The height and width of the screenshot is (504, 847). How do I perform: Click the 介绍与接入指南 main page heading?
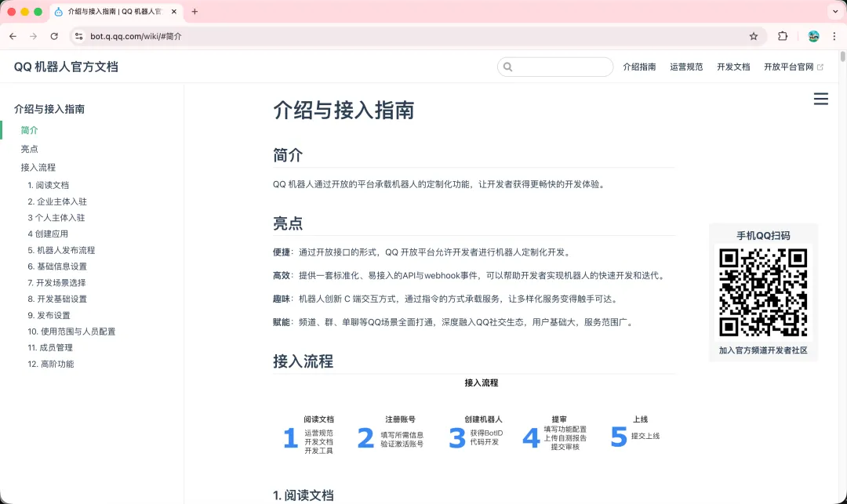coord(344,110)
